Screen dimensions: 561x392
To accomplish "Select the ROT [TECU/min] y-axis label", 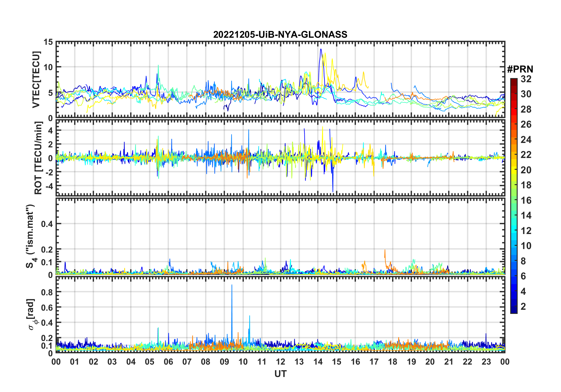I will pos(38,158).
